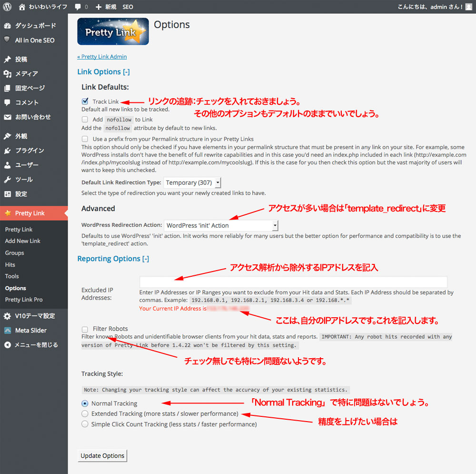The width and height of the screenshot is (476, 474).
Task: Click the plus icon for new content
Action: point(99,7)
